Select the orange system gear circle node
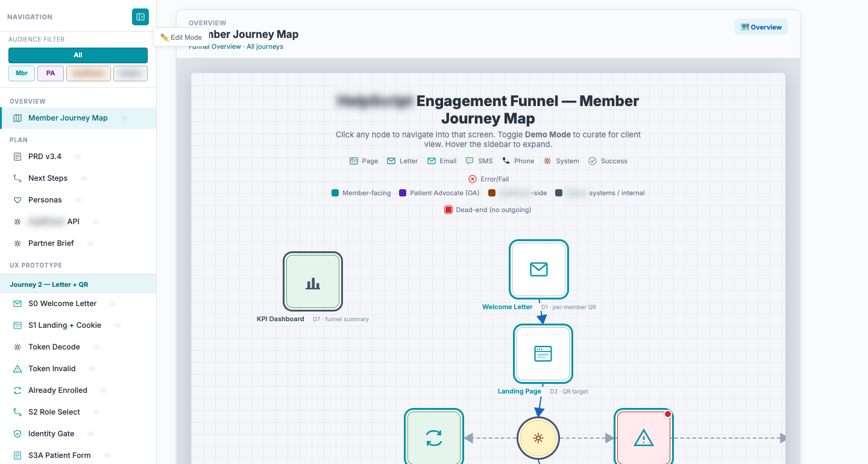868x464 pixels. [x=538, y=438]
